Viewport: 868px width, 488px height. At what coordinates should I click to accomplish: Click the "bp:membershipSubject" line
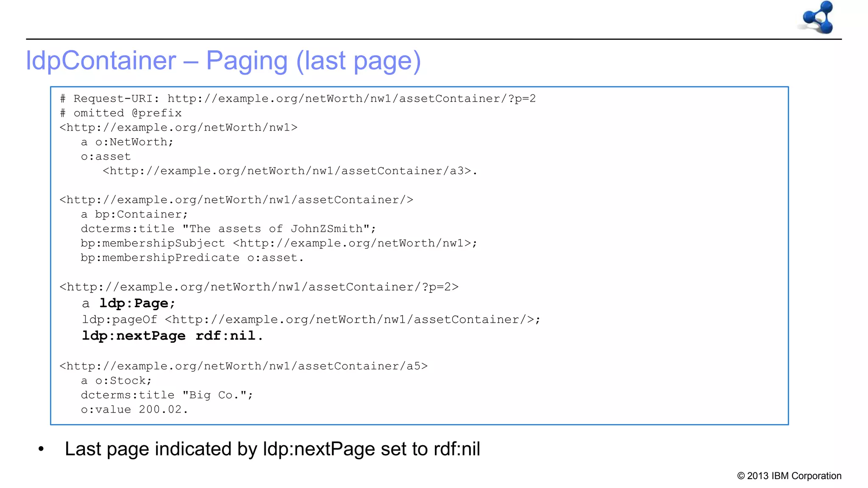coord(279,243)
